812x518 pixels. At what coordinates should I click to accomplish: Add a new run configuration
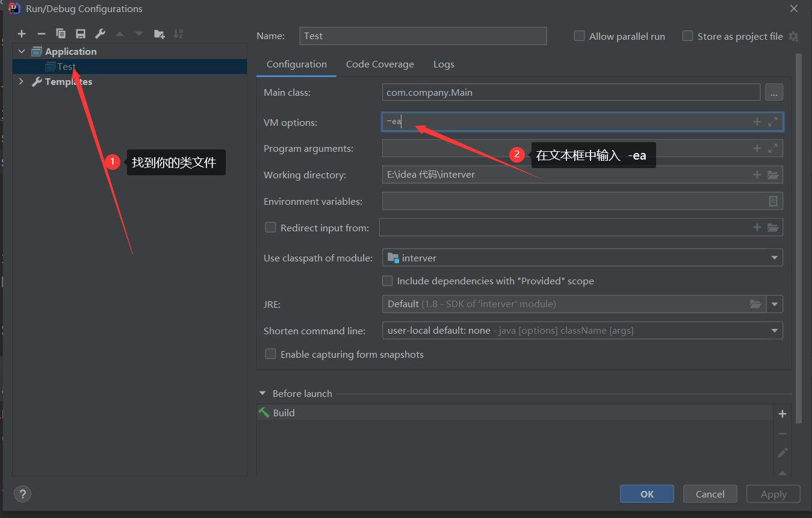coord(22,34)
